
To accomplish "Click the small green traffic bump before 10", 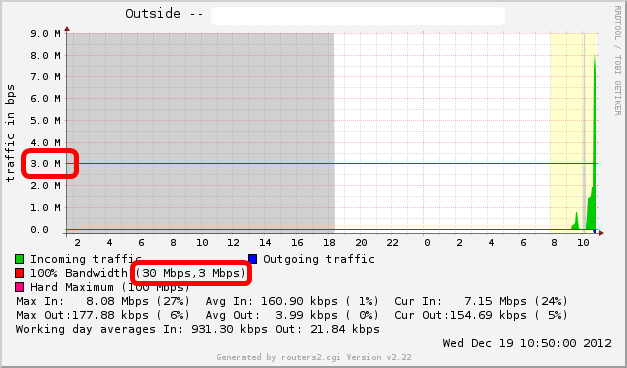I will [x=576, y=223].
